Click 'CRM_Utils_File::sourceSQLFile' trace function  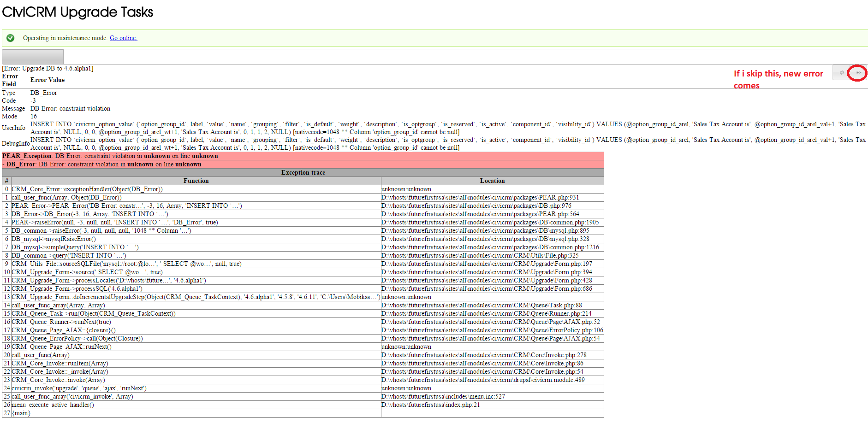point(127,264)
